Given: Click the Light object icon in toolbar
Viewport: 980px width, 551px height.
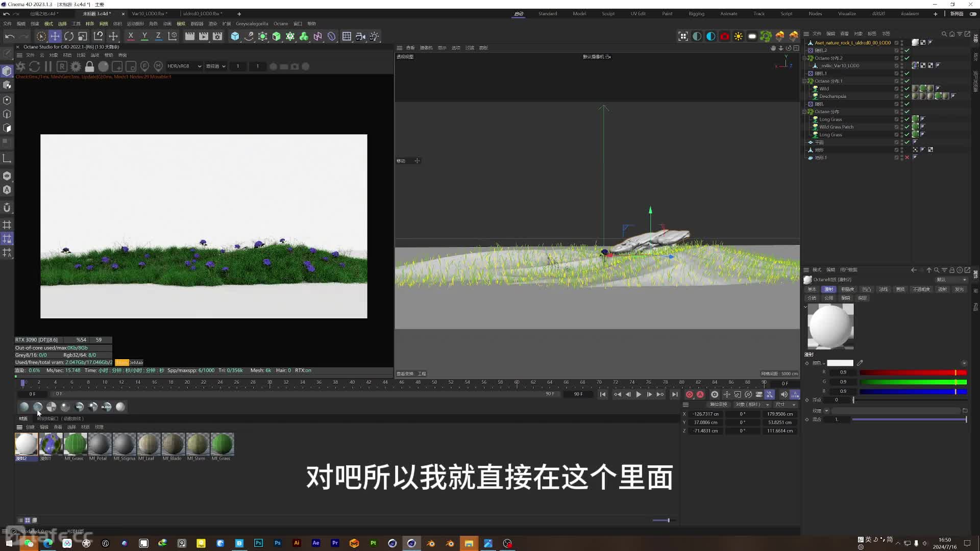Looking at the screenshot, I should click(x=375, y=36).
